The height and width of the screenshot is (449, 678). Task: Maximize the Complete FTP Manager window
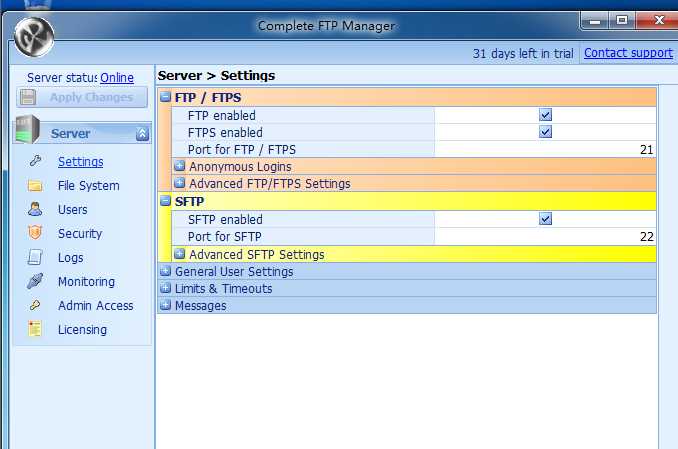click(622, 20)
